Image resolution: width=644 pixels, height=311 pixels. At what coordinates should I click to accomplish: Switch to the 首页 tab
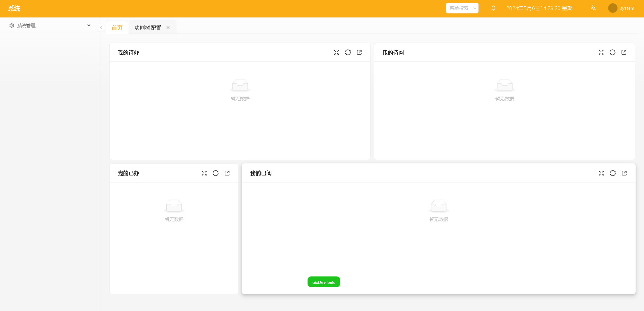[x=117, y=28]
